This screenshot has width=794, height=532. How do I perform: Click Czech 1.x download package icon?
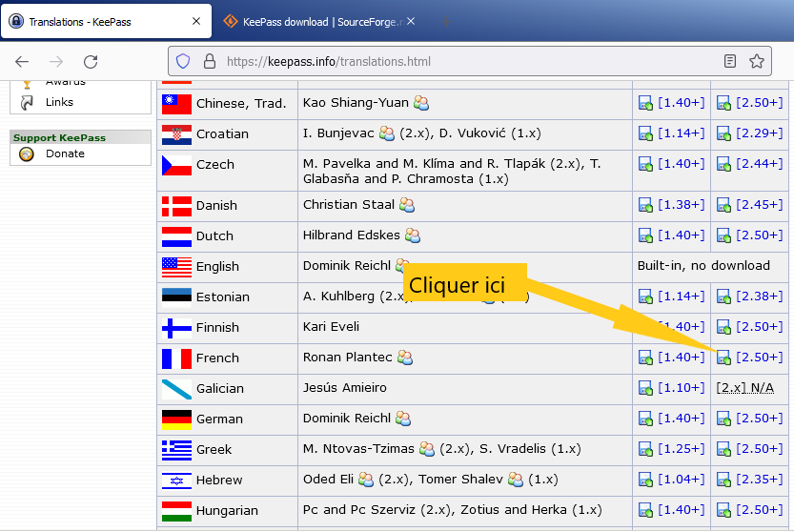click(645, 164)
